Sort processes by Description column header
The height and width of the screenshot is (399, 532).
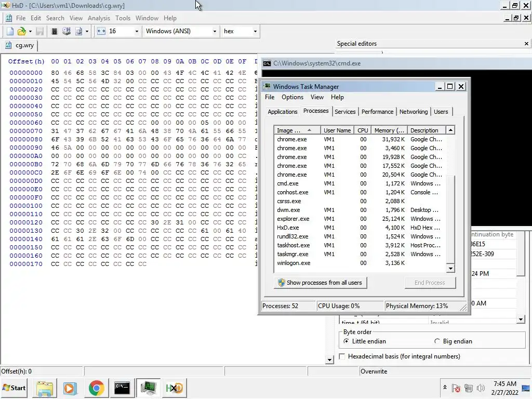click(x=427, y=130)
